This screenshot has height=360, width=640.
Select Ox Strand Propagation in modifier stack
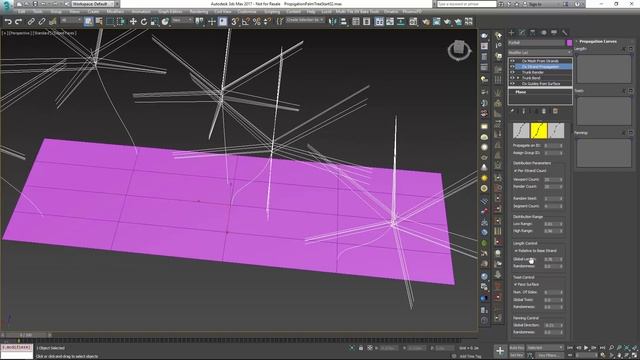point(540,67)
